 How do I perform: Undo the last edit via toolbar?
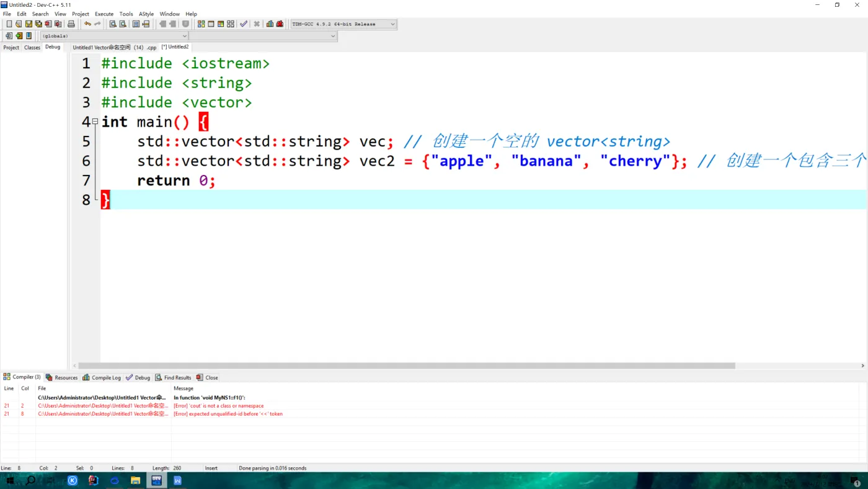[87, 24]
